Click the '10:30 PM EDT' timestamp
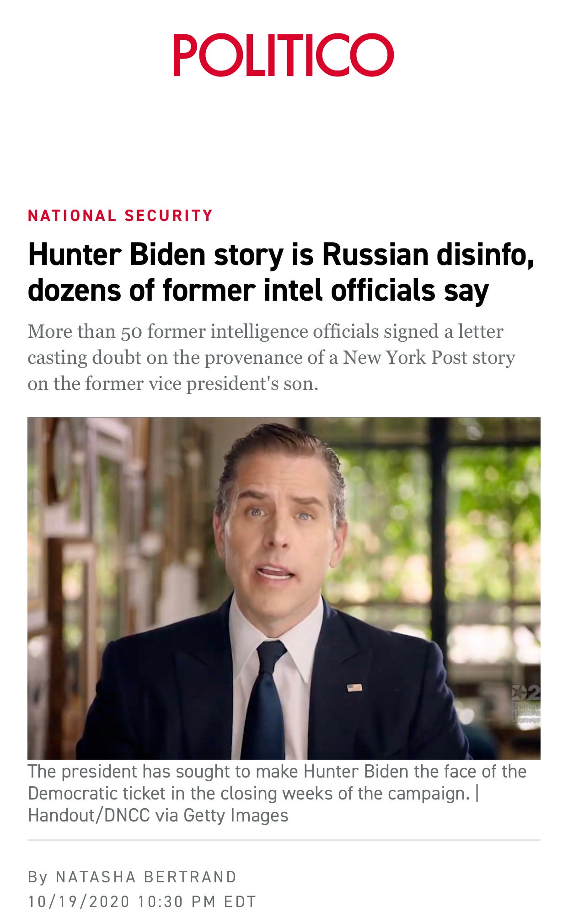Screen dimensions: 568x924 (x=197, y=902)
